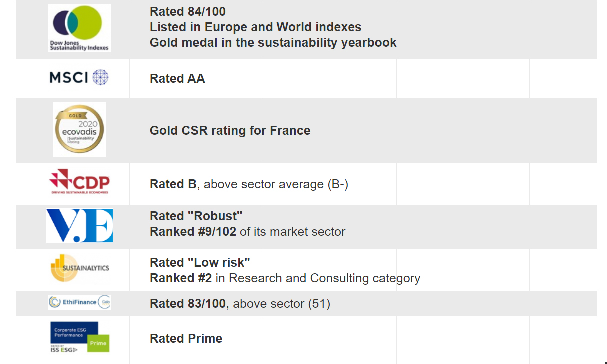Click 'Gold medal in the sustainability yearbook'

pyautogui.click(x=273, y=43)
